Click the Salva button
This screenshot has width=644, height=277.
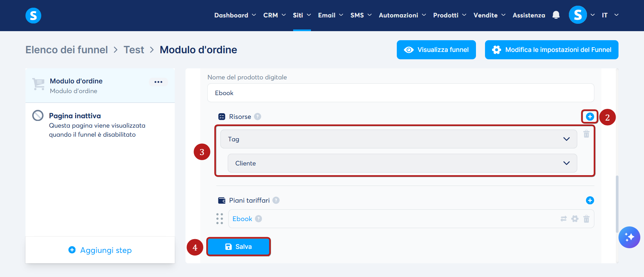(x=238, y=247)
